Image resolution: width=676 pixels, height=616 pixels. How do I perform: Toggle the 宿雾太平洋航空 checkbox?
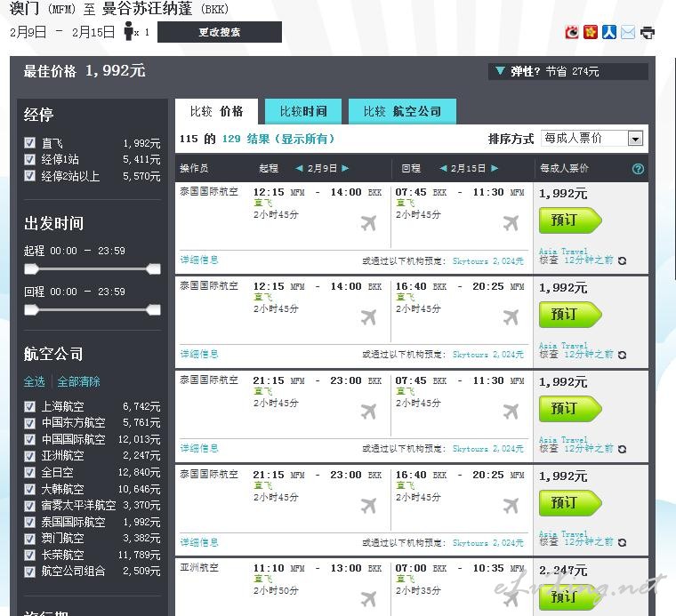29,506
